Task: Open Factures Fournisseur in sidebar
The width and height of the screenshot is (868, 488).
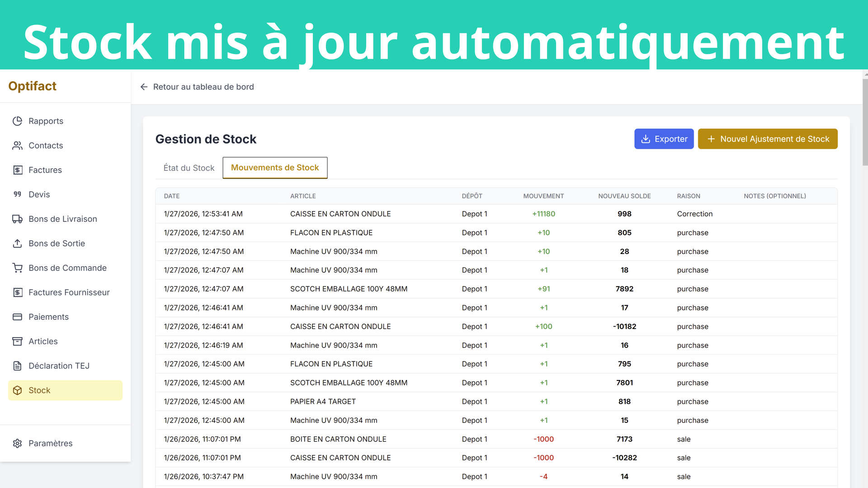Action: [69, 292]
